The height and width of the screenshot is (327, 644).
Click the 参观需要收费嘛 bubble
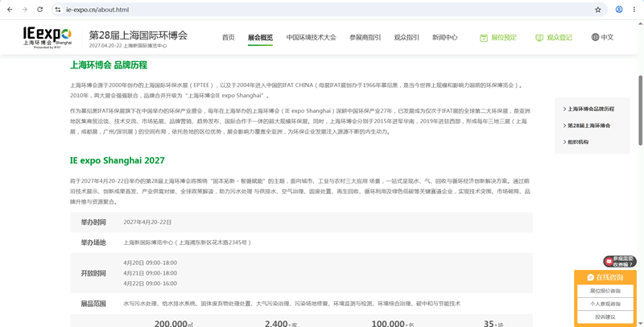pos(620,261)
